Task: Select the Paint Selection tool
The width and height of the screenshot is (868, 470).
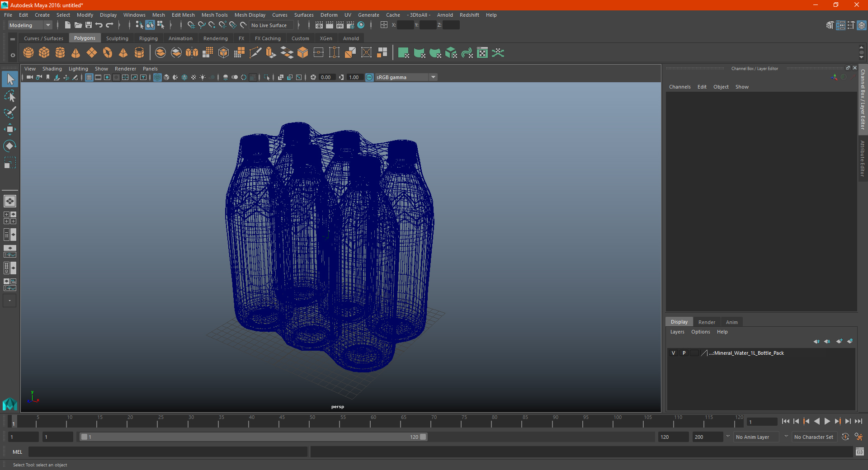Action: pyautogui.click(x=10, y=113)
